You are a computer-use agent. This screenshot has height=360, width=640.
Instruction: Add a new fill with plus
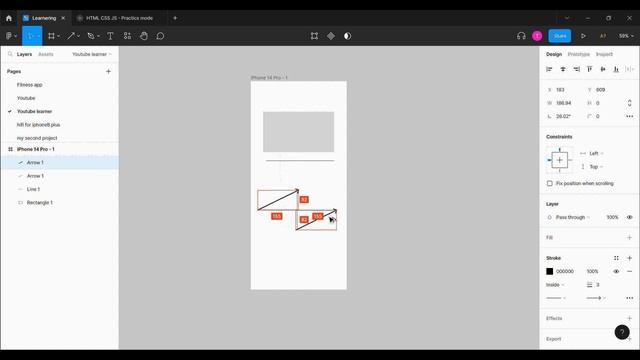point(629,238)
